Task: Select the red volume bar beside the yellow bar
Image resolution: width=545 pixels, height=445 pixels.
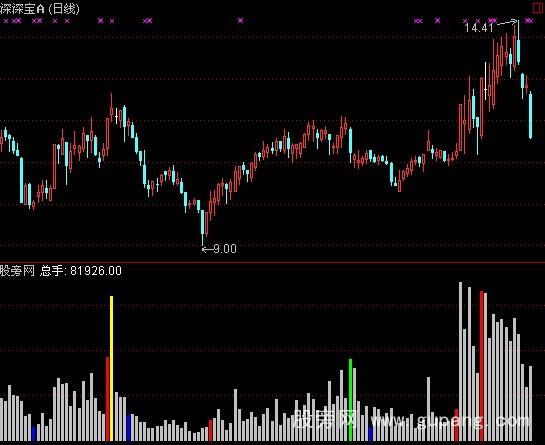Action: pos(107,399)
